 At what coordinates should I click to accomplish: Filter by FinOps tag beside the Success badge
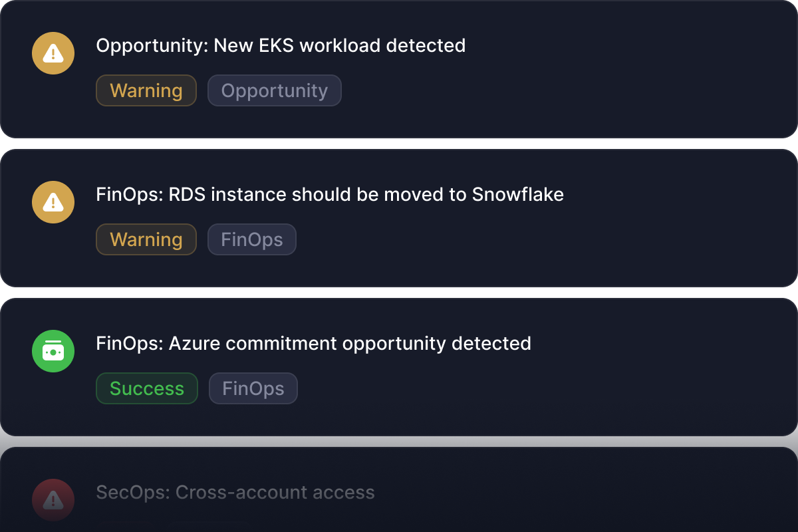click(x=253, y=388)
